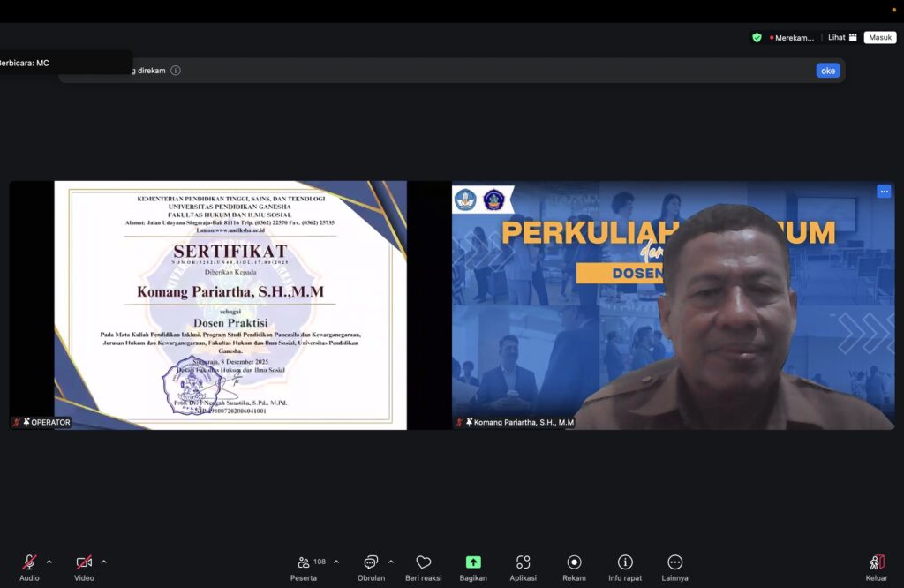Dismiss the recording notice with oke
This screenshot has width=904, height=588.
(827, 71)
